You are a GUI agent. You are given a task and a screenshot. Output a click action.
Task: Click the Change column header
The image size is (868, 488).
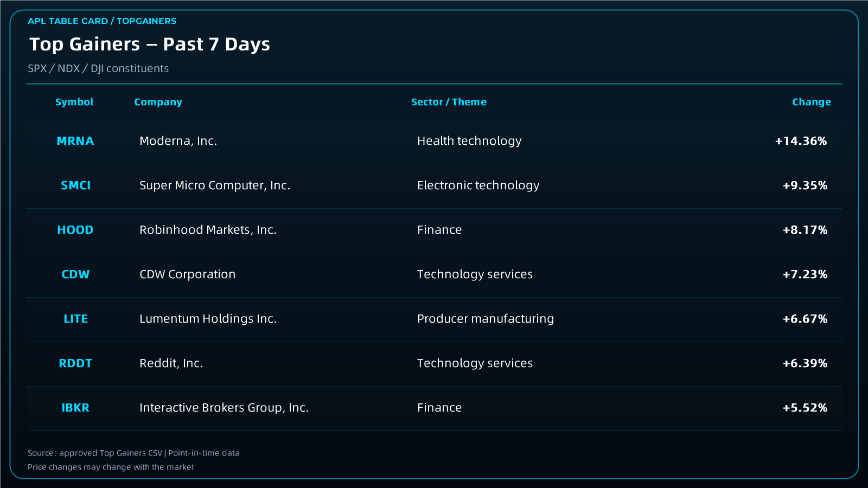click(x=812, y=102)
